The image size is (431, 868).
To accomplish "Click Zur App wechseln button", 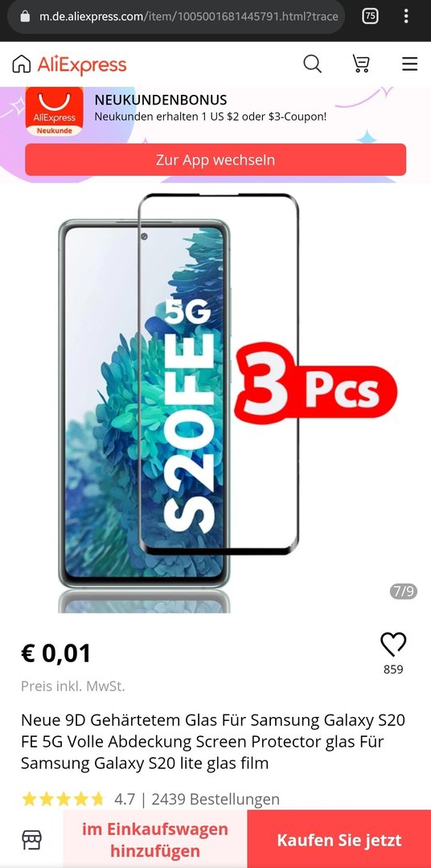I will [215, 160].
